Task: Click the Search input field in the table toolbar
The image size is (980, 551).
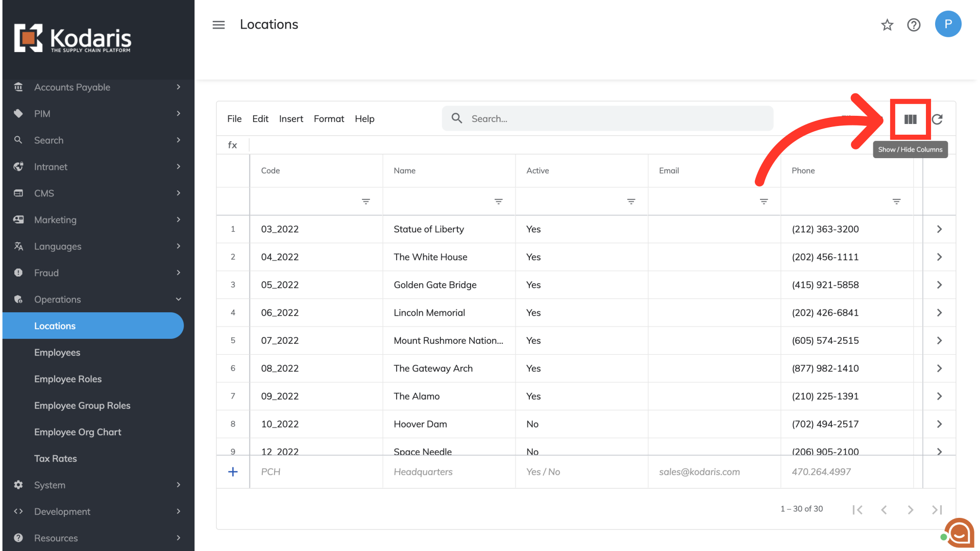Action: tap(607, 118)
